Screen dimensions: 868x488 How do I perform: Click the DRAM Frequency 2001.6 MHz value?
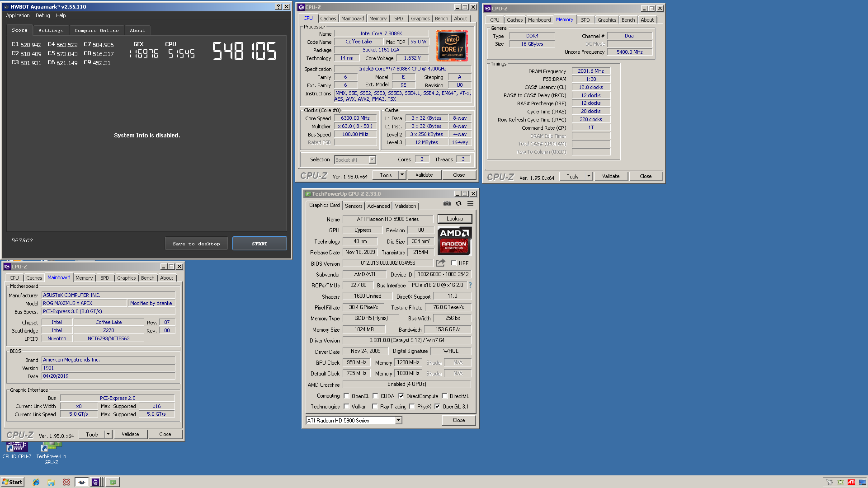[591, 71]
